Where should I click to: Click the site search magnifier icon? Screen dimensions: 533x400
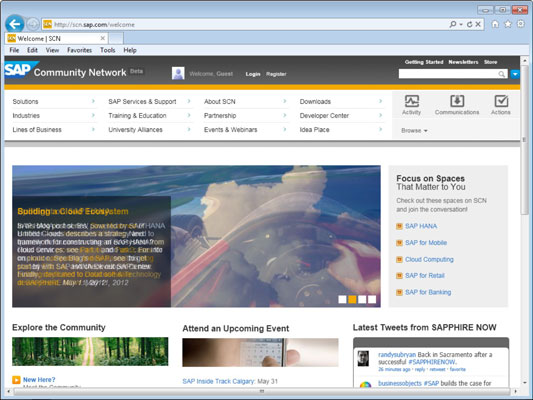tap(501, 74)
